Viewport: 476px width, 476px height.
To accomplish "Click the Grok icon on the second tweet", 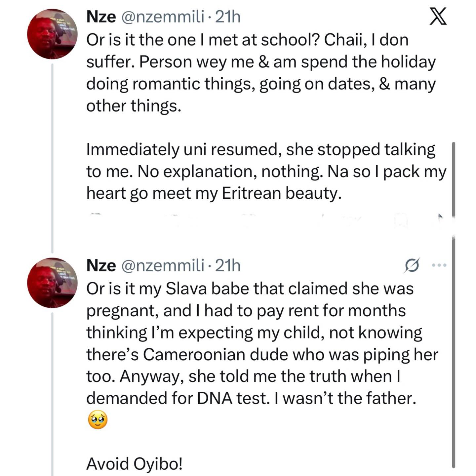I will coord(412,265).
